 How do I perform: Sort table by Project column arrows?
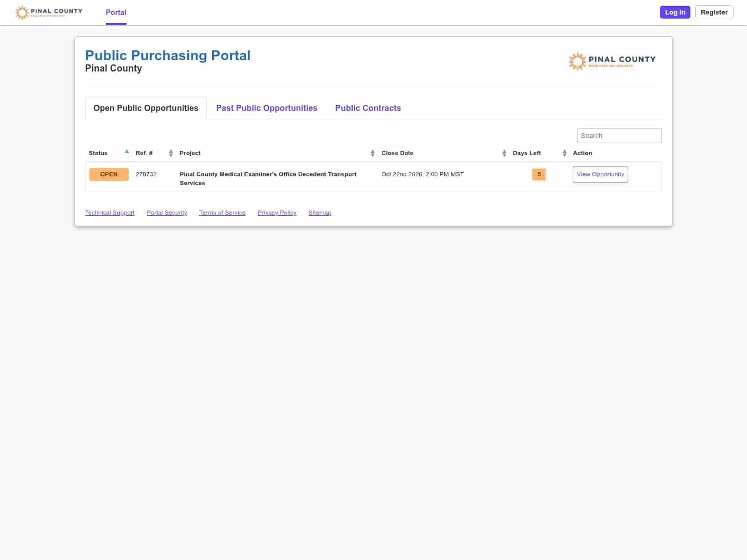372,153
